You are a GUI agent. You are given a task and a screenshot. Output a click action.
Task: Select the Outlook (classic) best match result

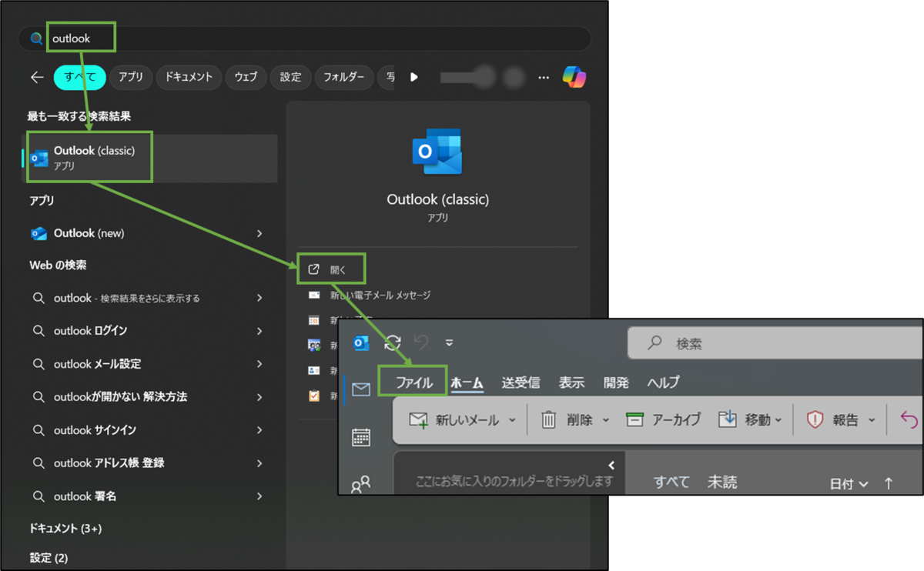[x=149, y=159]
